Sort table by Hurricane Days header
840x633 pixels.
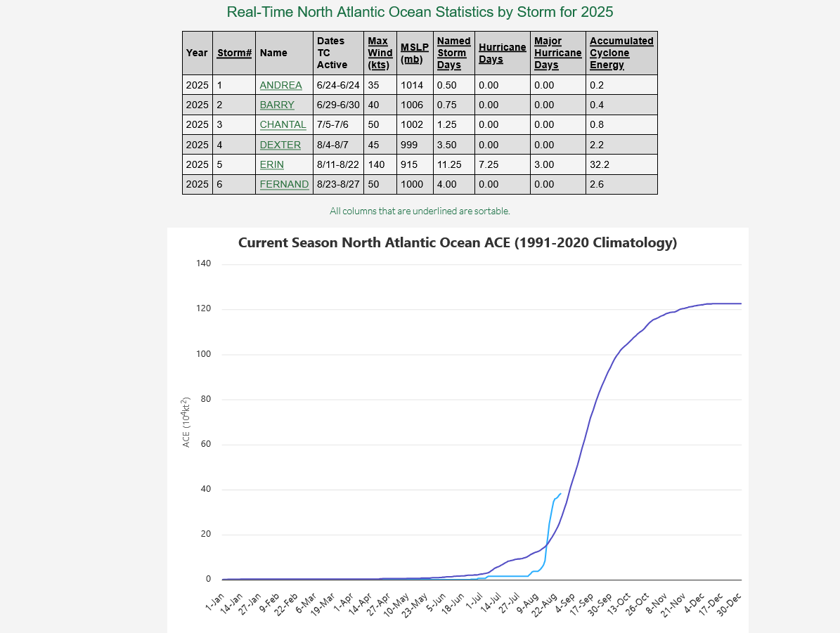pos(502,53)
